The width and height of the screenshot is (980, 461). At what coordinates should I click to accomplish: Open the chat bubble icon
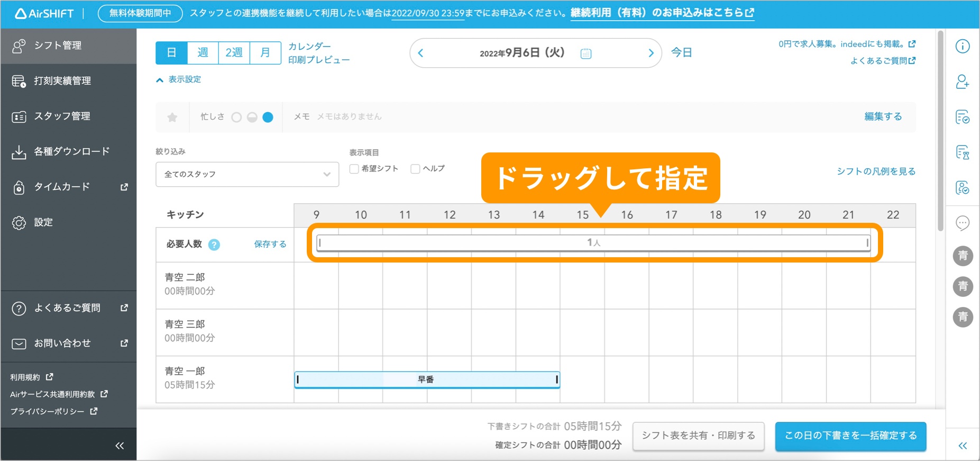(963, 223)
